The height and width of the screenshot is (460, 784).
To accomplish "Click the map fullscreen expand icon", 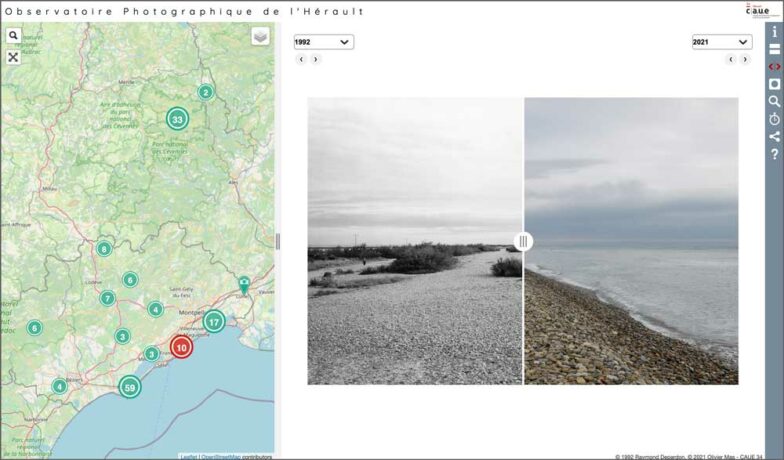I will coord(13,57).
